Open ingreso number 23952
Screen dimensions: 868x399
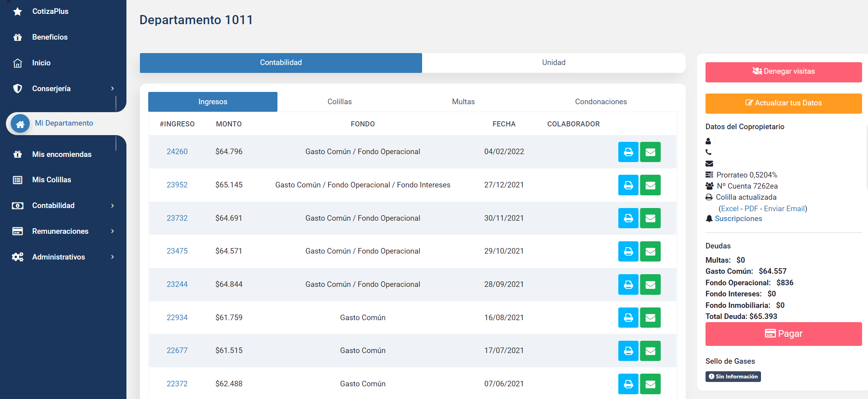(177, 185)
